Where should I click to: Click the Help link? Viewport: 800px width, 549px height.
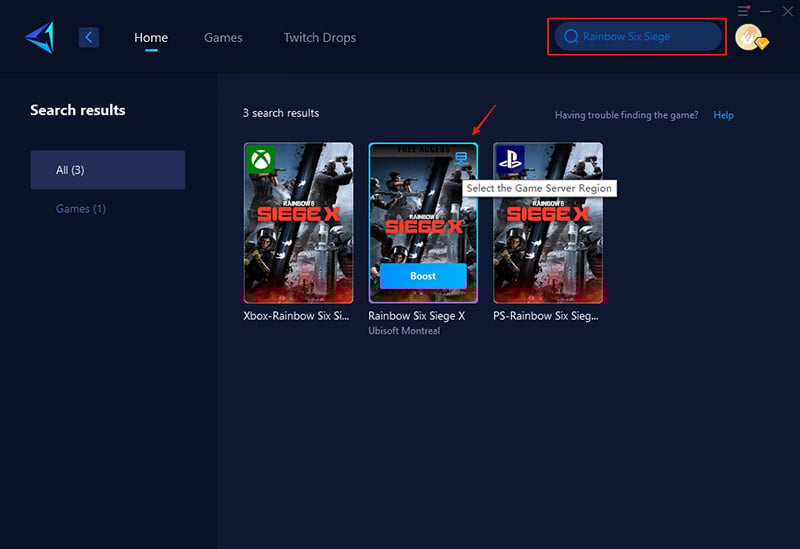tap(723, 115)
